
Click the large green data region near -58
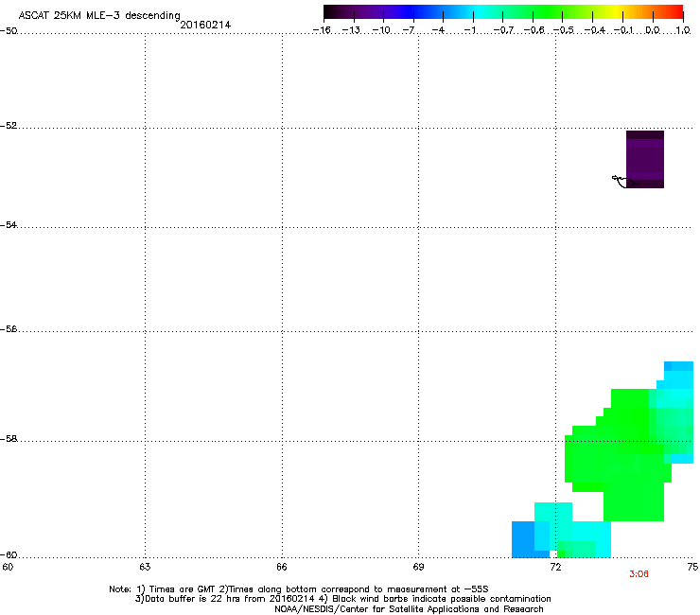[619, 455]
